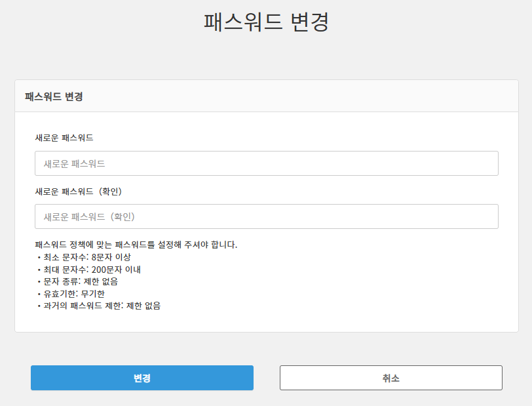
Task: Focus the 새로운 패스워드 (확인) input field
Action: coord(266,216)
